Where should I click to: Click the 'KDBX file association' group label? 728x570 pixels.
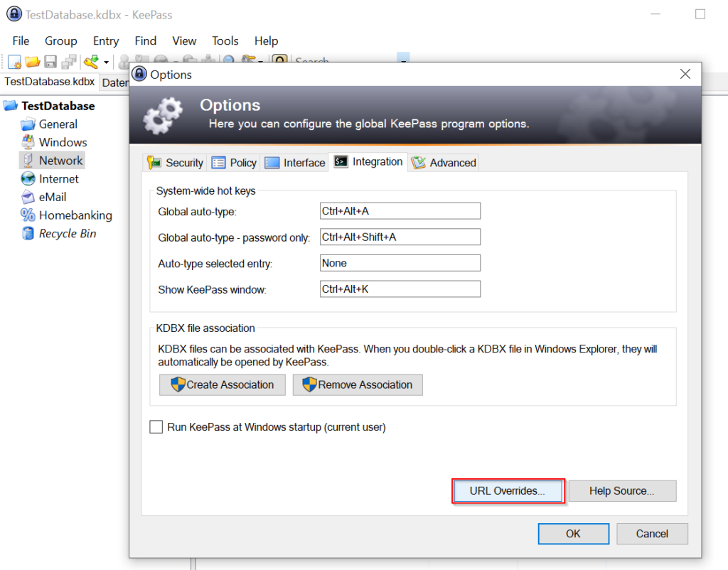tap(205, 328)
